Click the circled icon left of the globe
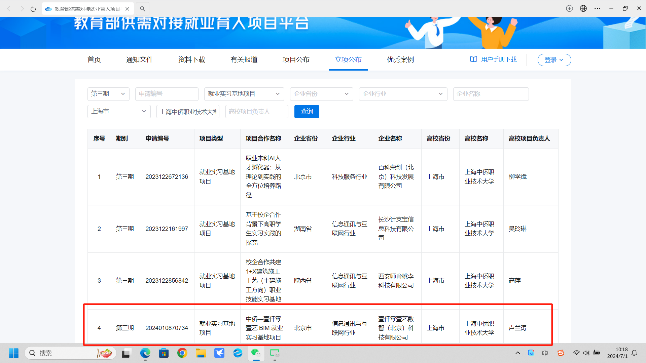 click(x=569, y=9)
